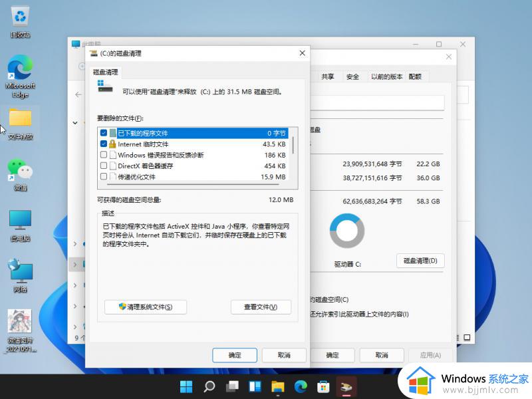532x399 pixels.
Task: Launch Microsoft Edge from the desktop
Action: pos(21,76)
